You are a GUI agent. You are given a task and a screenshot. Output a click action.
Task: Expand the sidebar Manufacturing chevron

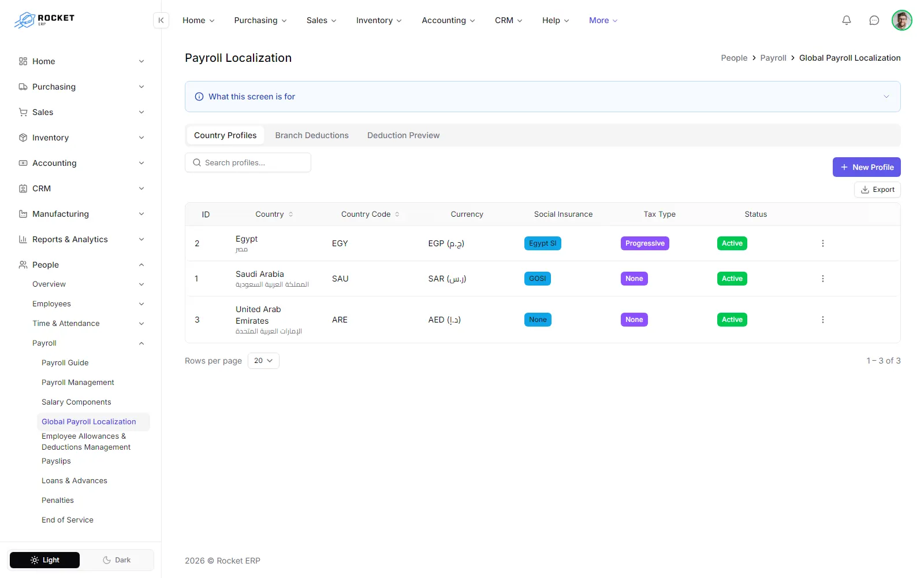coord(141,214)
